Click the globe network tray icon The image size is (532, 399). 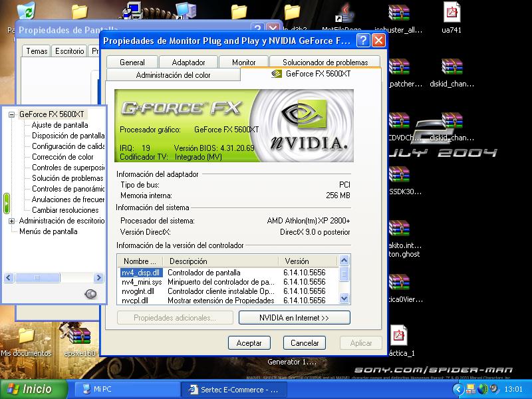point(483,389)
